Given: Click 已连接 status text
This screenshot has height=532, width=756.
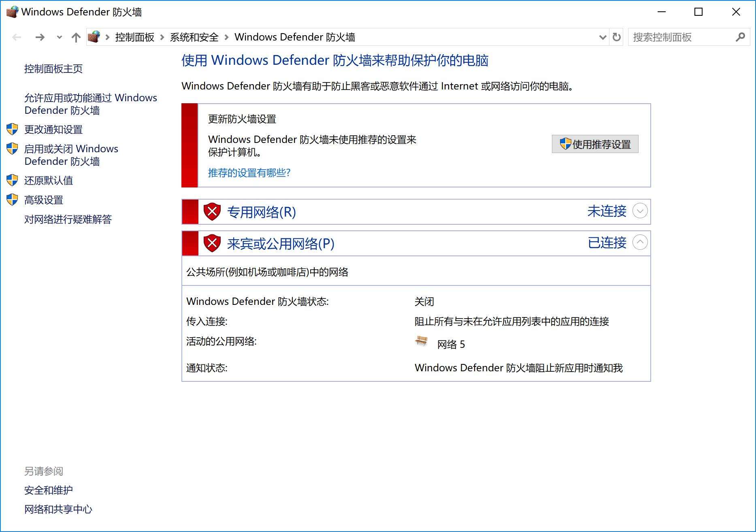Looking at the screenshot, I should [607, 243].
